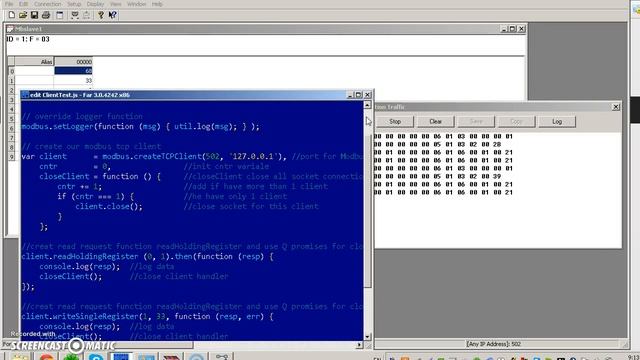Click the 'var client' createTCPClient line
The height and width of the screenshot is (360, 640).
point(192,156)
